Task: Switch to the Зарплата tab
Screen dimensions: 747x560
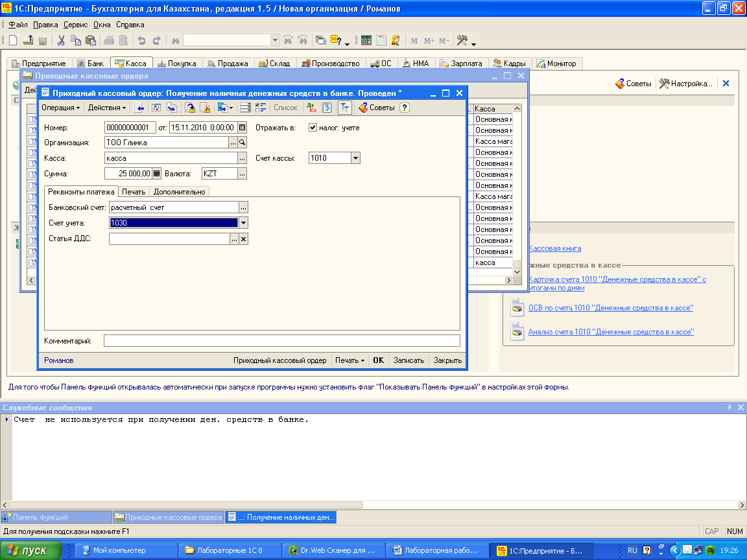Action: pyautogui.click(x=461, y=64)
